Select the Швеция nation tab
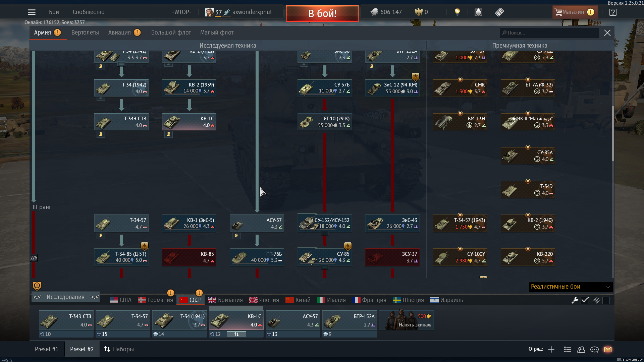This screenshot has height=362, width=644. [x=409, y=300]
